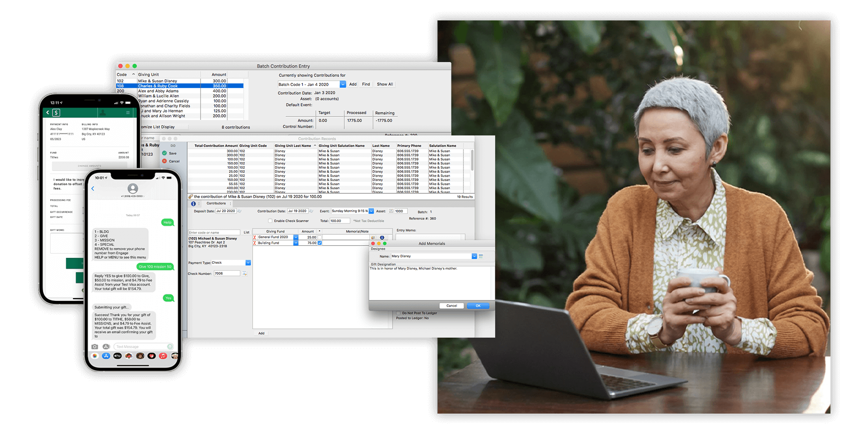Tap Change Amounts button in giving app
The width and height of the screenshot is (868, 434).
[89, 166]
